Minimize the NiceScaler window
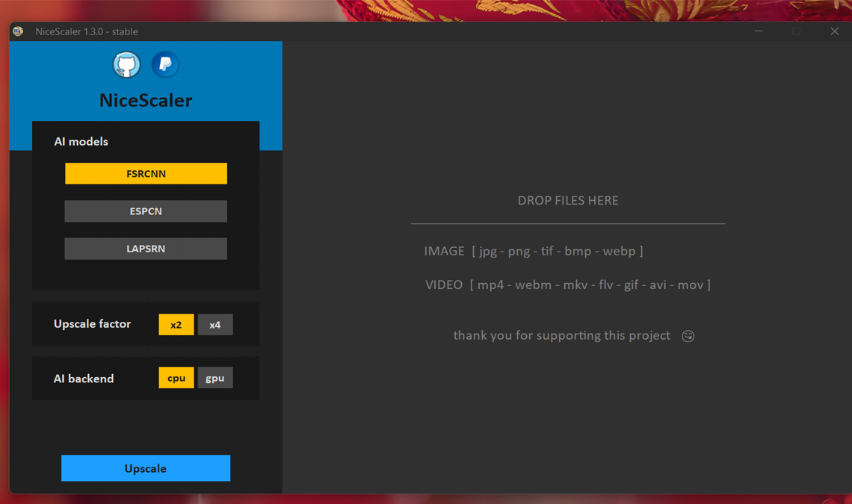The image size is (852, 504). (759, 31)
